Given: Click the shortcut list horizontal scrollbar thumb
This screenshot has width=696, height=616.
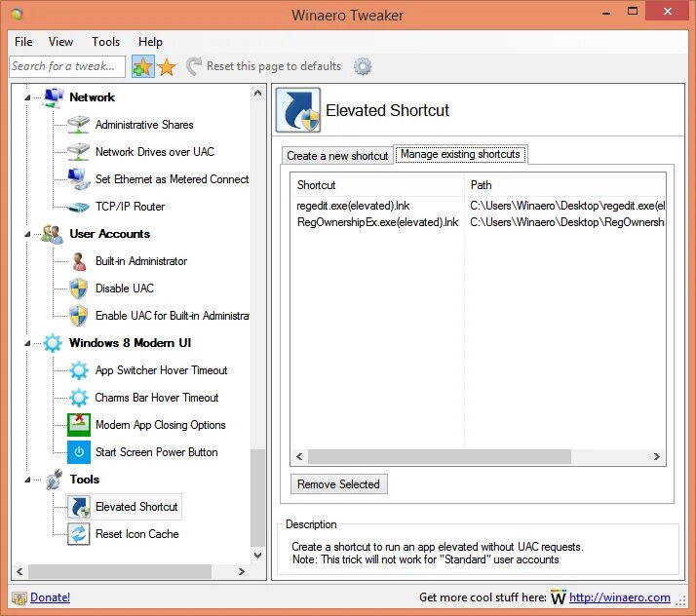Looking at the screenshot, I should click(440, 457).
